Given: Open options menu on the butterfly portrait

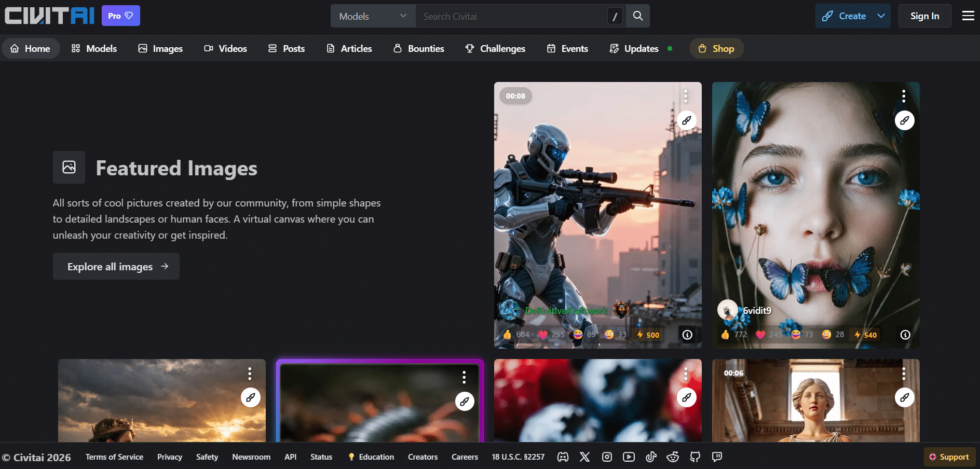Looking at the screenshot, I should tap(904, 96).
